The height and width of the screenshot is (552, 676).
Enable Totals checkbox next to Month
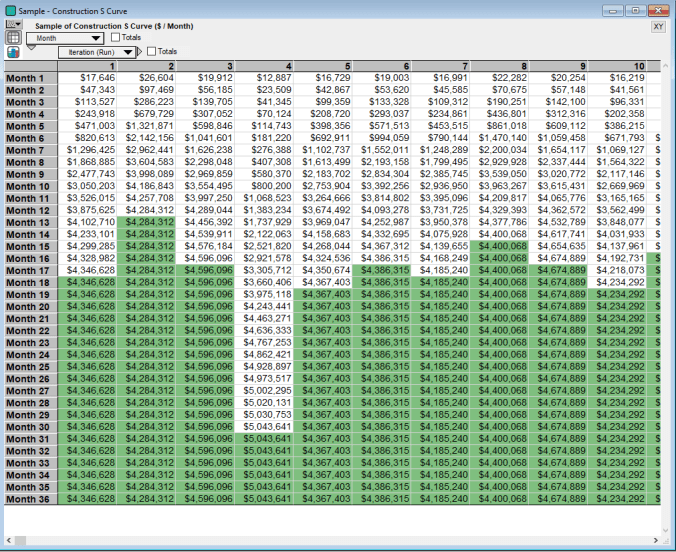point(116,37)
